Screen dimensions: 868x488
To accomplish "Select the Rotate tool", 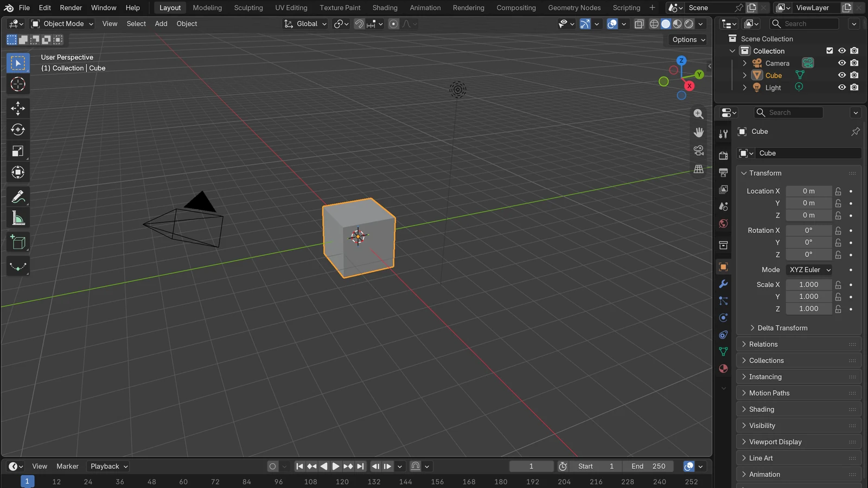I will pyautogui.click(x=18, y=130).
